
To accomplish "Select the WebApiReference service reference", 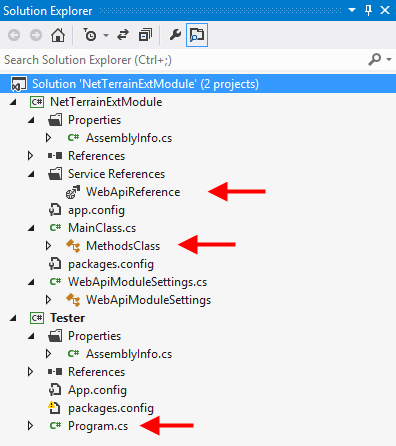I will [x=133, y=192].
